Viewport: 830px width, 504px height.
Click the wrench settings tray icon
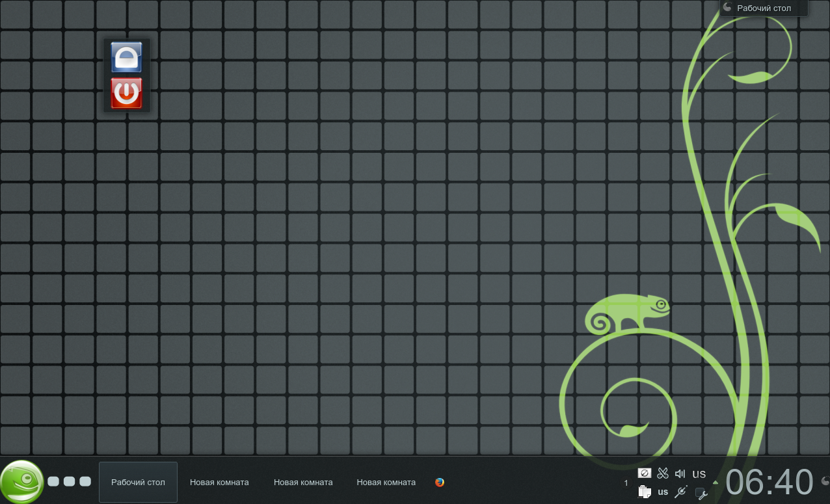pyautogui.click(x=701, y=493)
